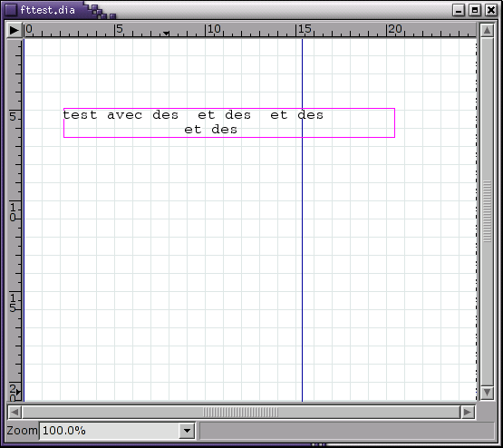
Task: Click the vertical scrollbar down arrow
Action: [487, 392]
